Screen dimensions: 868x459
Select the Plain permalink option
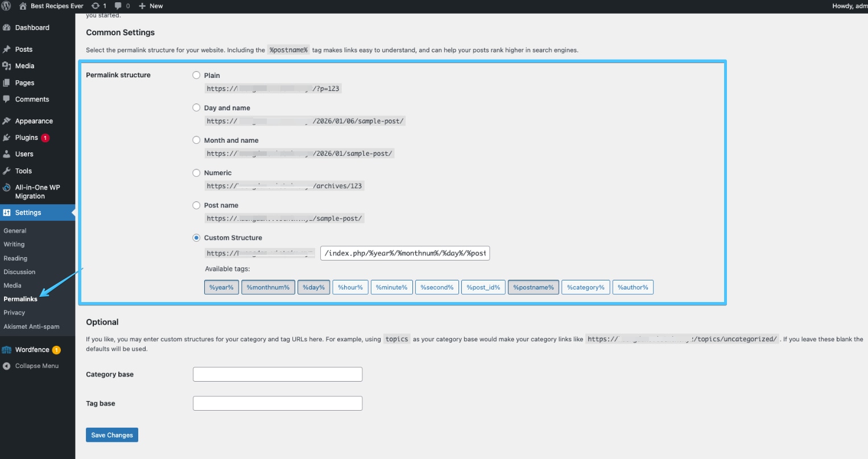pos(196,75)
